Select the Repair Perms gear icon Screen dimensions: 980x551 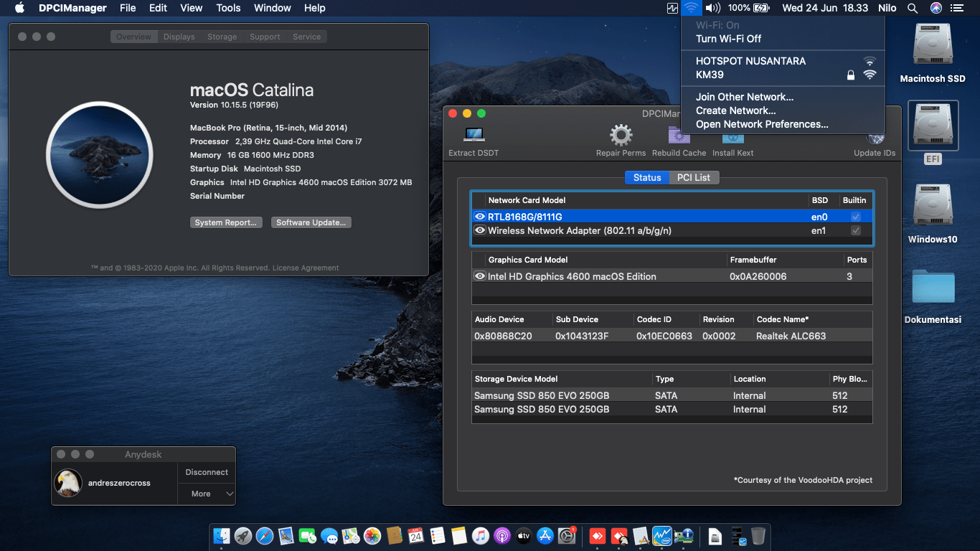point(620,133)
